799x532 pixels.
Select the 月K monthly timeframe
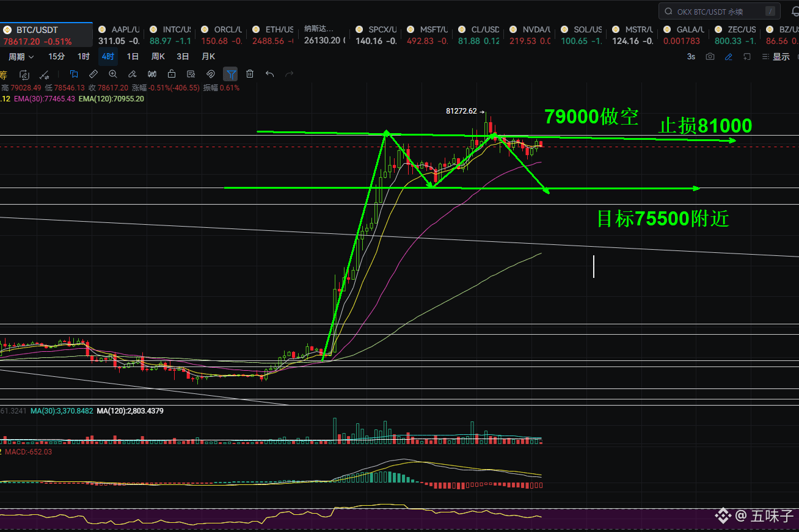[x=208, y=56]
